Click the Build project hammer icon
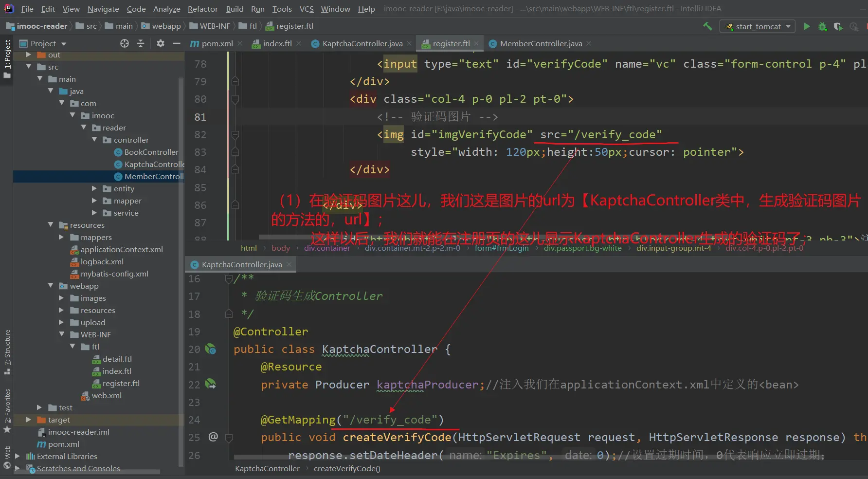The width and height of the screenshot is (868, 479). click(x=707, y=26)
